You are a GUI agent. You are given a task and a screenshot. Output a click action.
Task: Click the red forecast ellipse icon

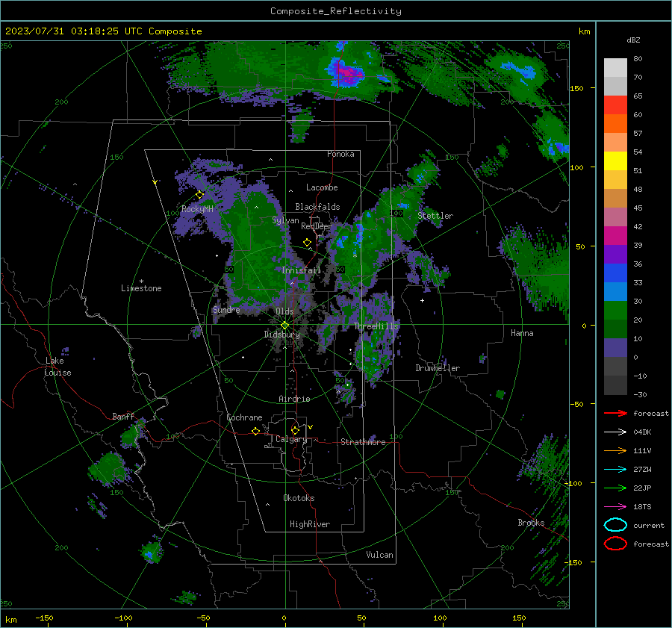(615, 544)
